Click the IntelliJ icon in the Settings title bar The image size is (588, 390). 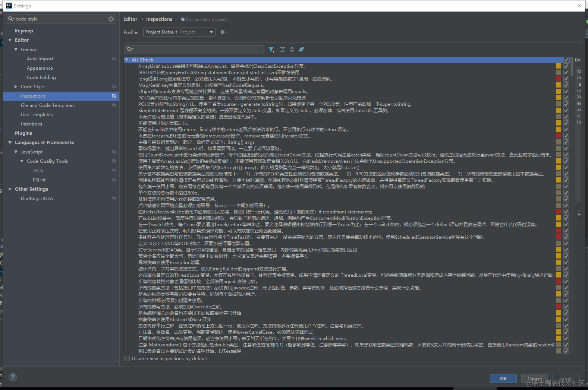[x=9, y=6]
